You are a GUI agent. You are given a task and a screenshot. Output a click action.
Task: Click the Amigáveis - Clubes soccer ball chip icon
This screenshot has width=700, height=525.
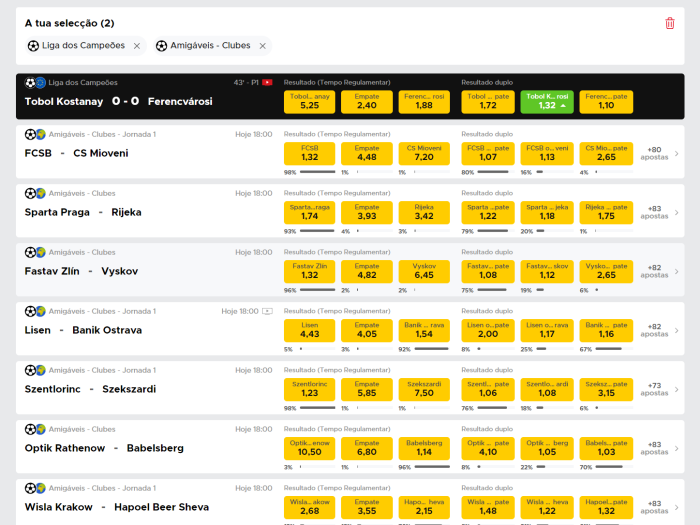(162, 46)
